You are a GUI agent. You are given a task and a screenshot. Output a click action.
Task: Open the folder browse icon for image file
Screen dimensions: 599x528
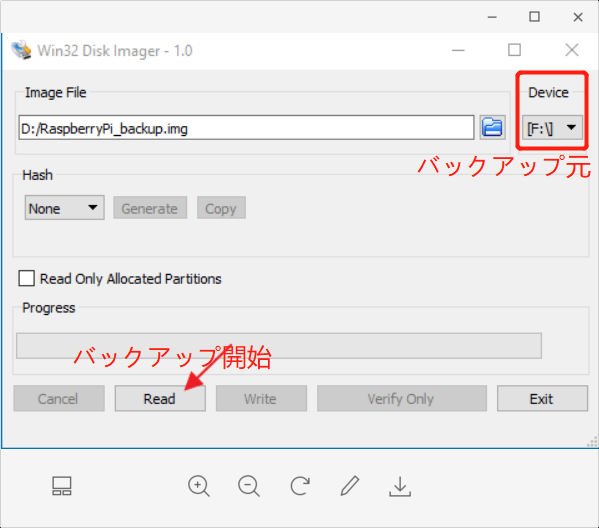492,127
